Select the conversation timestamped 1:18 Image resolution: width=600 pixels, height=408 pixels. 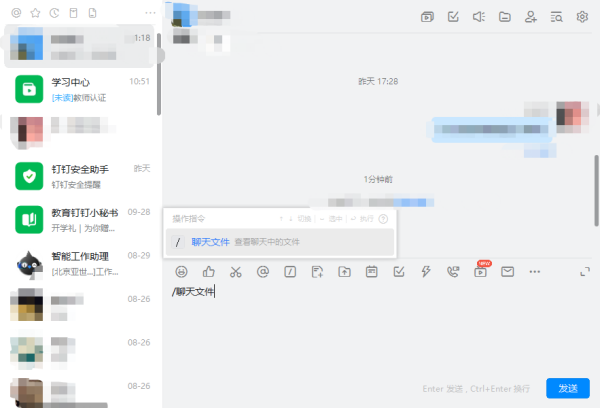79,46
